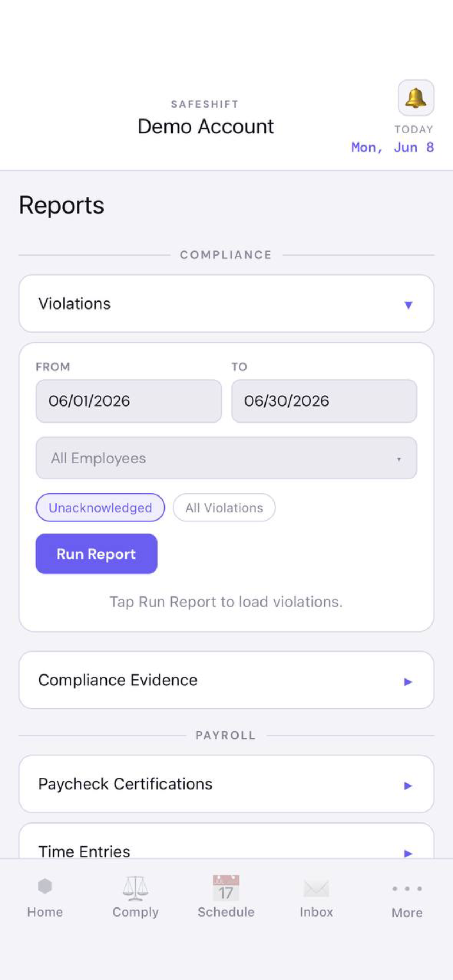
Task: Tap the More three-dots icon
Action: pos(407,889)
